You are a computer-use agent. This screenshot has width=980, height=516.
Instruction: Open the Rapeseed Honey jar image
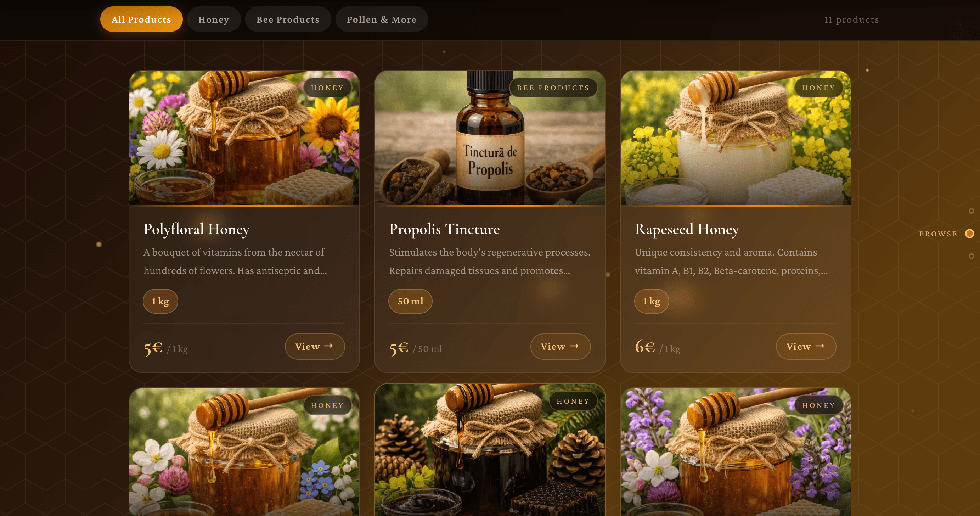coord(736,138)
